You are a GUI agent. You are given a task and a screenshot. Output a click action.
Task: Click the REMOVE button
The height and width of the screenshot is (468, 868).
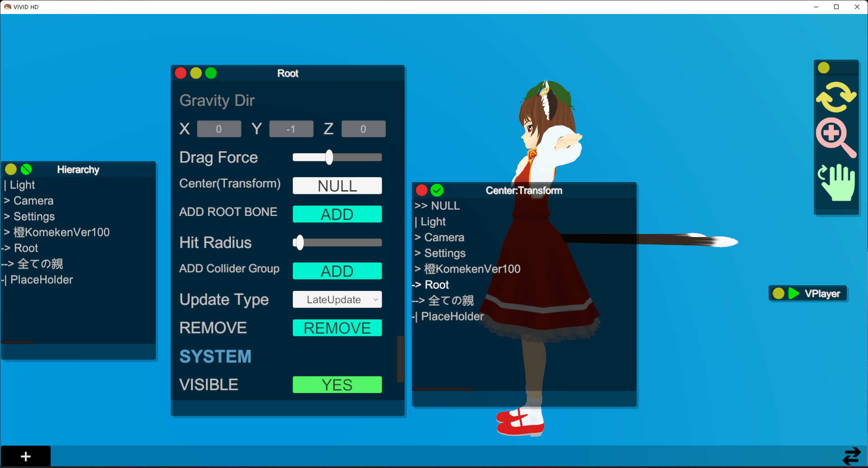click(337, 328)
